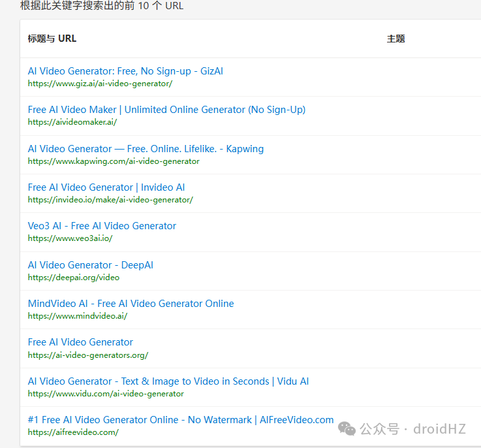Click the 标题与 URL column header
This screenshot has height=448, width=481.
click(52, 39)
